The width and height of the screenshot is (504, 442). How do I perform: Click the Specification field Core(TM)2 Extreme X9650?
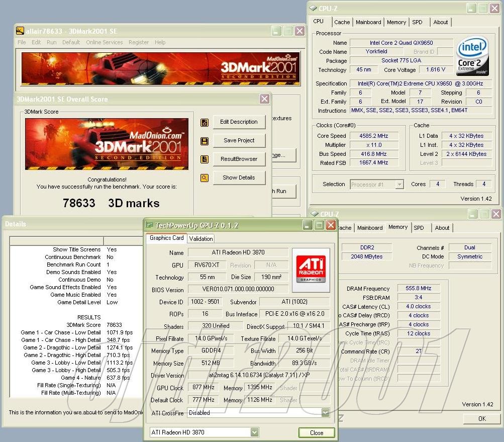tap(421, 83)
